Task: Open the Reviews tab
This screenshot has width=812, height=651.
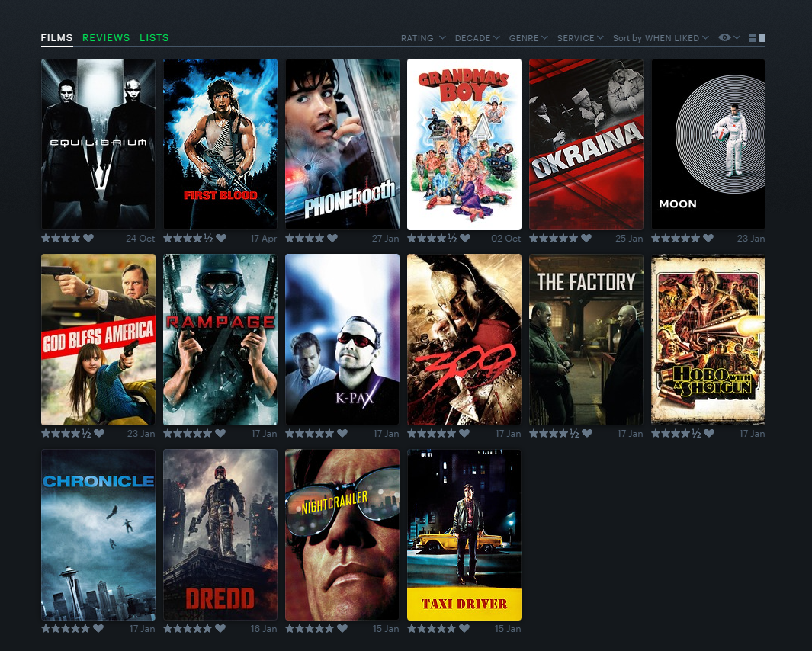Action: coord(106,38)
